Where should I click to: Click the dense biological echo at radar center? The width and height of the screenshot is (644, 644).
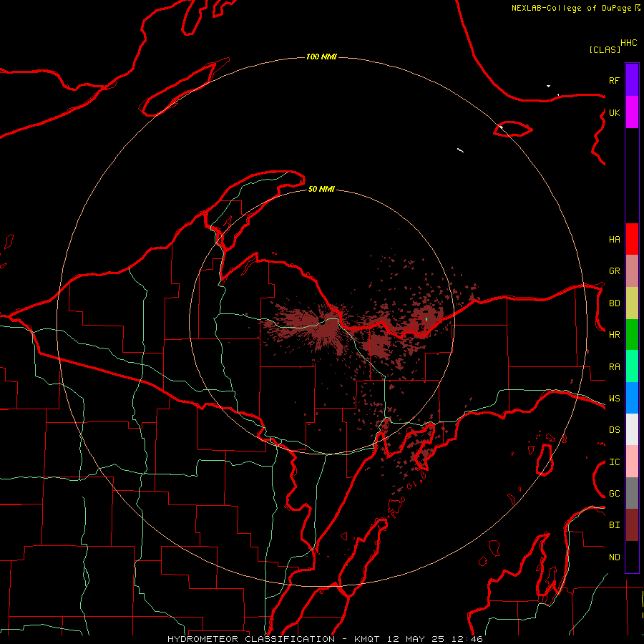pos(324,328)
